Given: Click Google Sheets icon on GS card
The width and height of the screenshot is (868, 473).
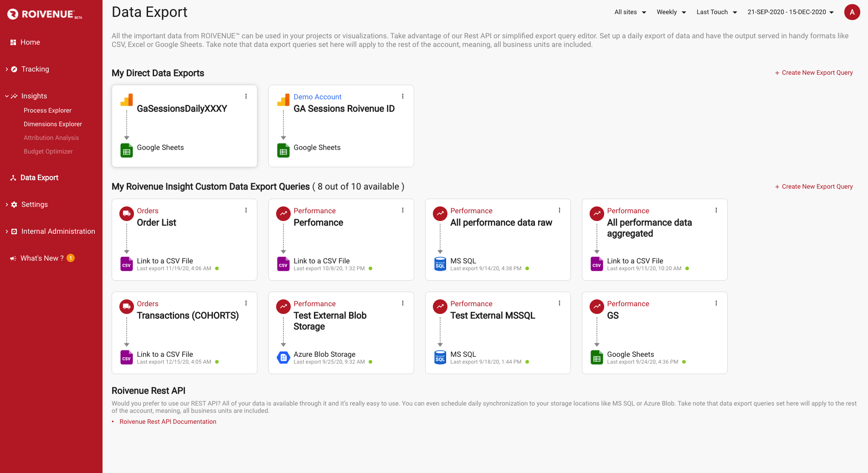Looking at the screenshot, I should click(597, 358).
